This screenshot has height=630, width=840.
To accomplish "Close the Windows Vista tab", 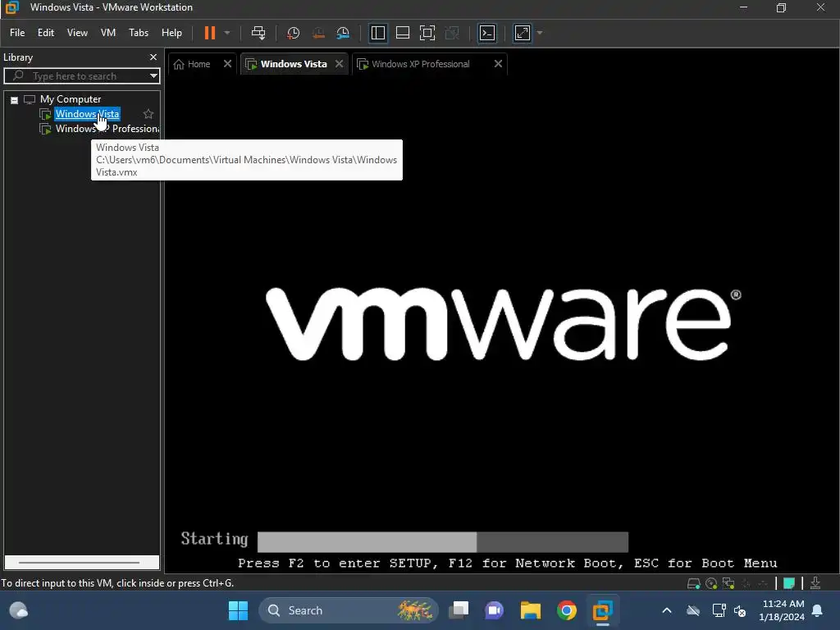I will tap(339, 64).
